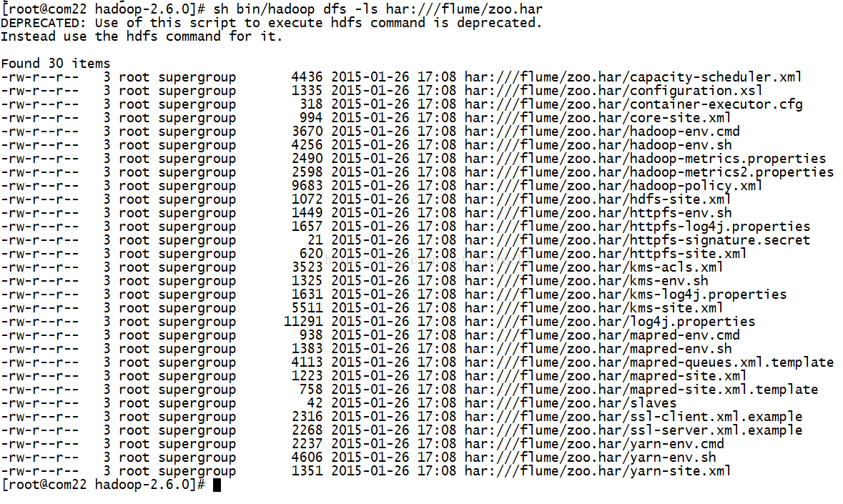This screenshot has height=504, width=843.
Task: Click the kms-acls.xml path
Action: click(x=594, y=267)
